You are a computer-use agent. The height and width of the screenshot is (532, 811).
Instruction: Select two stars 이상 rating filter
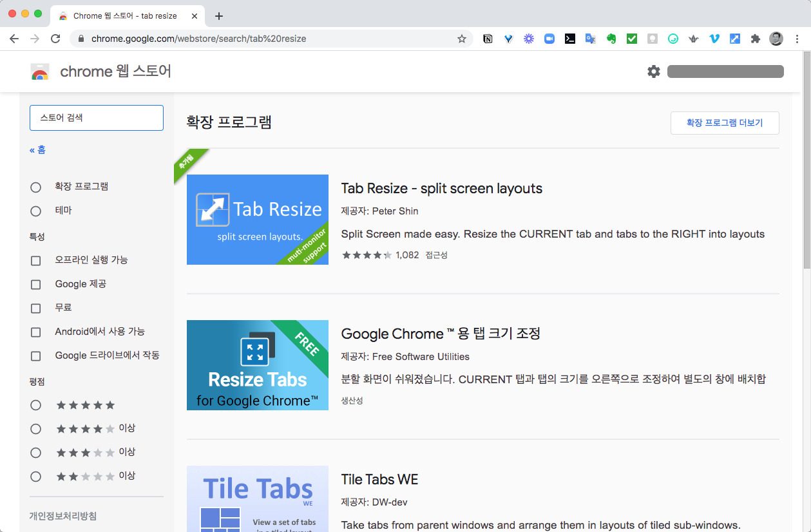35,477
